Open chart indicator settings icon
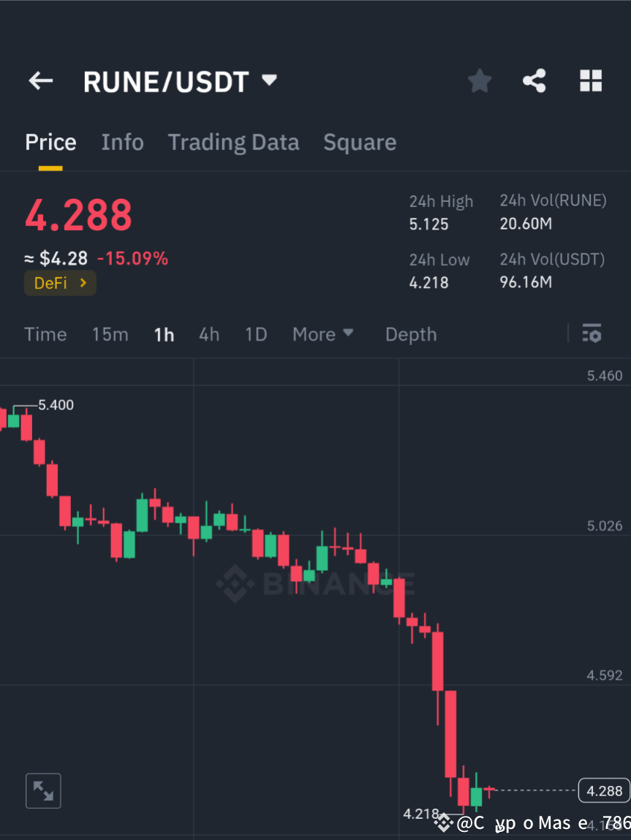 click(x=592, y=334)
